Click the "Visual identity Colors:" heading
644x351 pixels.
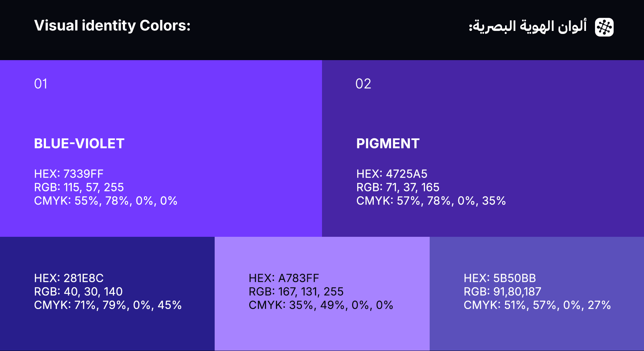pyautogui.click(x=112, y=26)
